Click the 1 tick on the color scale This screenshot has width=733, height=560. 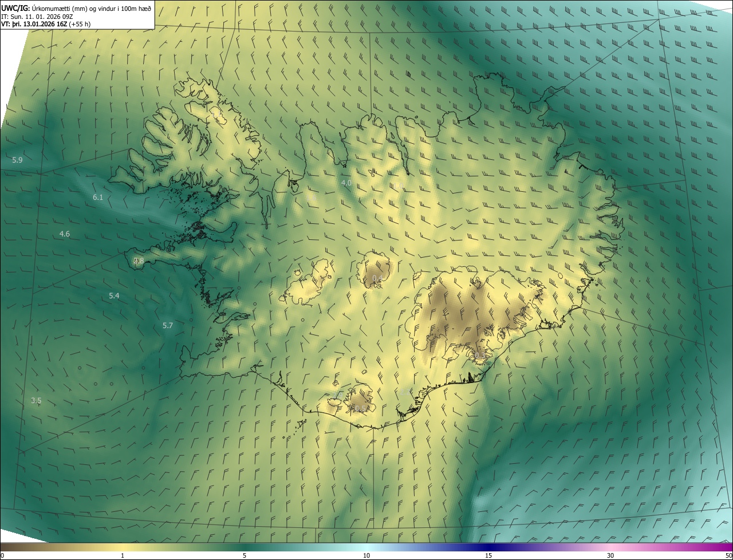[x=123, y=555]
